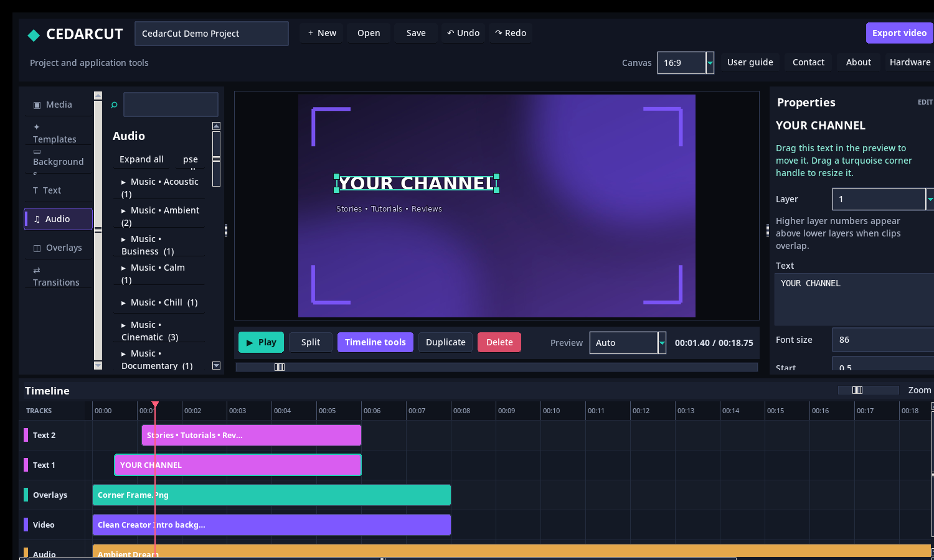Click the top-left turquoise handle of title

click(337, 177)
